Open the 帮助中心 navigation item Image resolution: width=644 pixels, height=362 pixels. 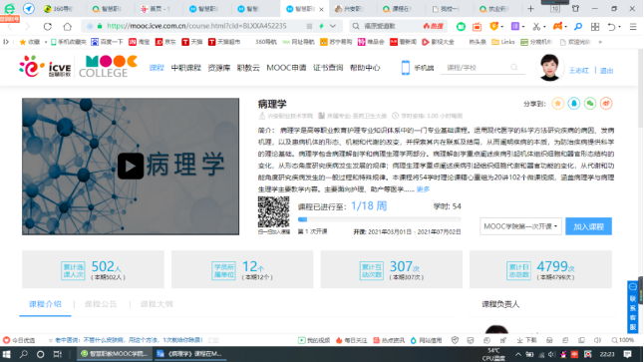tap(365, 68)
